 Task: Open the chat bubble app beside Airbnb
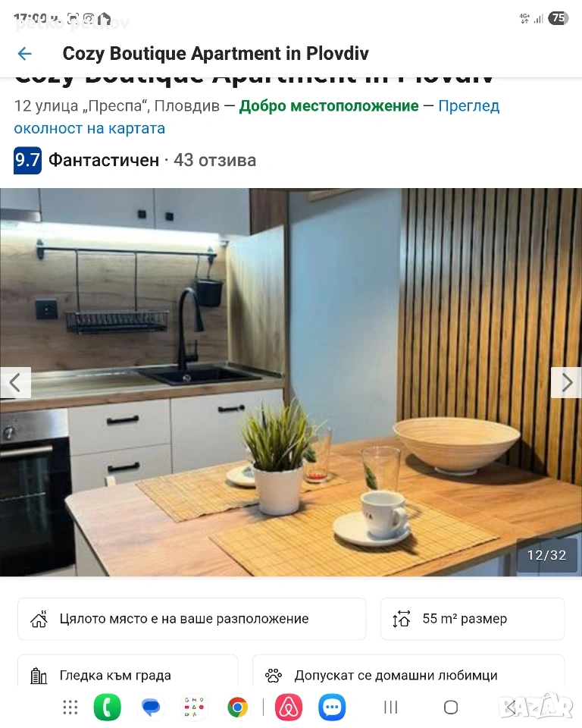tap(332, 707)
